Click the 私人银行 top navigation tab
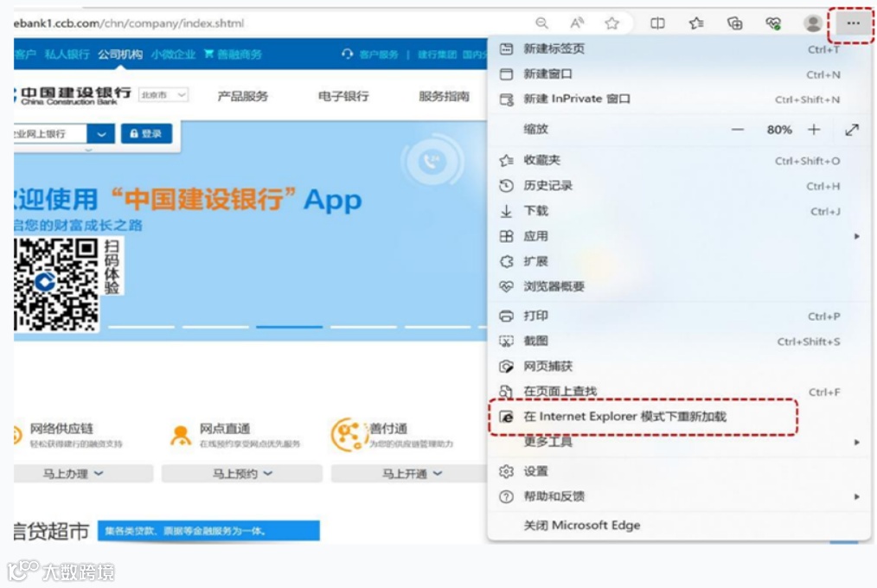877x588 pixels. click(x=67, y=54)
